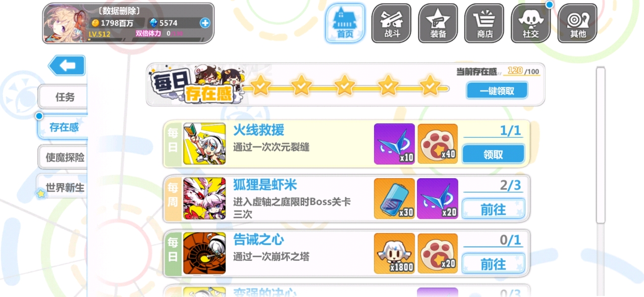Image resolution: width=644 pixels, height=297 pixels.
Task: Open the 社交 social icon
Action: [531, 23]
